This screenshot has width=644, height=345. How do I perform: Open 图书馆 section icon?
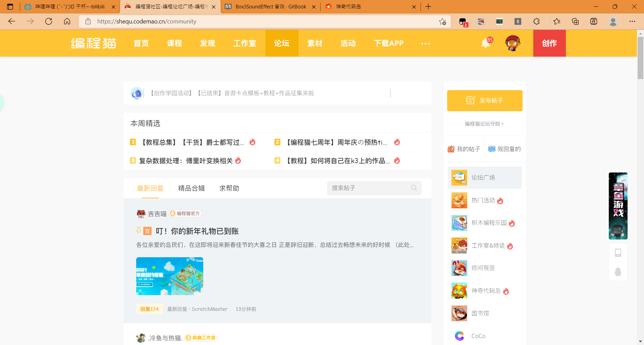click(x=459, y=313)
